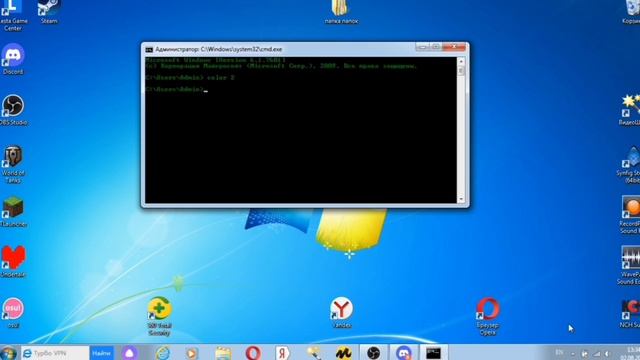The image size is (640, 360).
Task: Launch Undertale from the desktop heart icon
Action: coord(13,261)
